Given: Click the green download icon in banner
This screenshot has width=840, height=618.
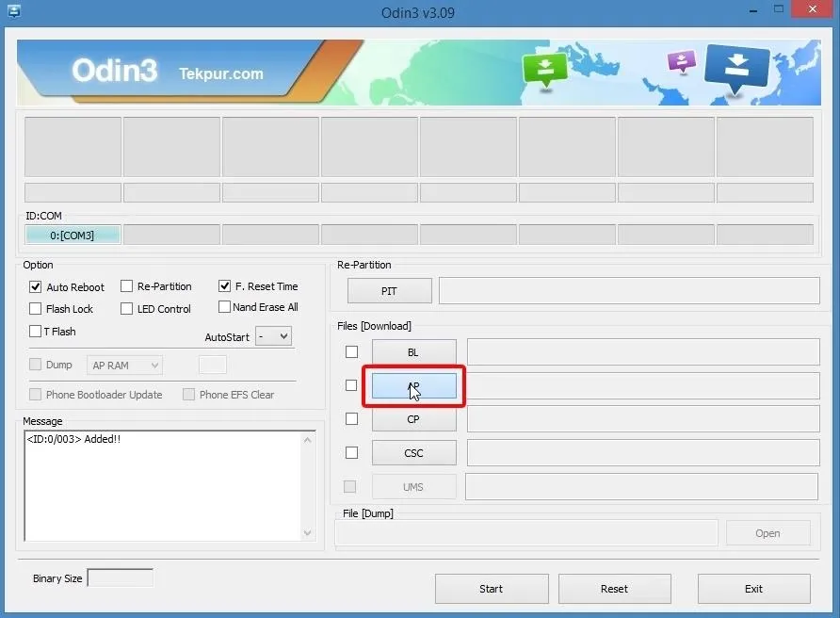Looking at the screenshot, I should click(x=545, y=70).
